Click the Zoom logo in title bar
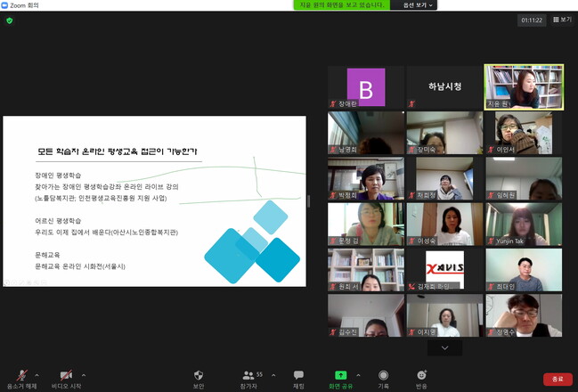The height and width of the screenshot is (392, 578). 5,4
